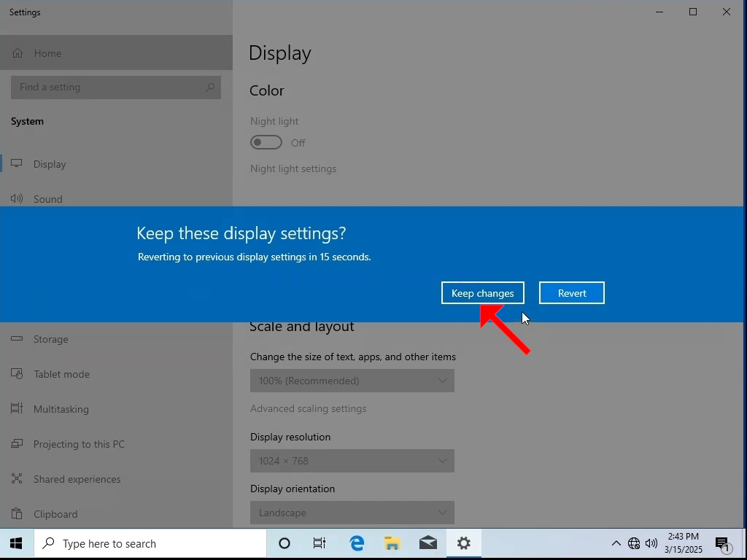Go to Settings Home
747x560 pixels.
[x=116, y=52]
